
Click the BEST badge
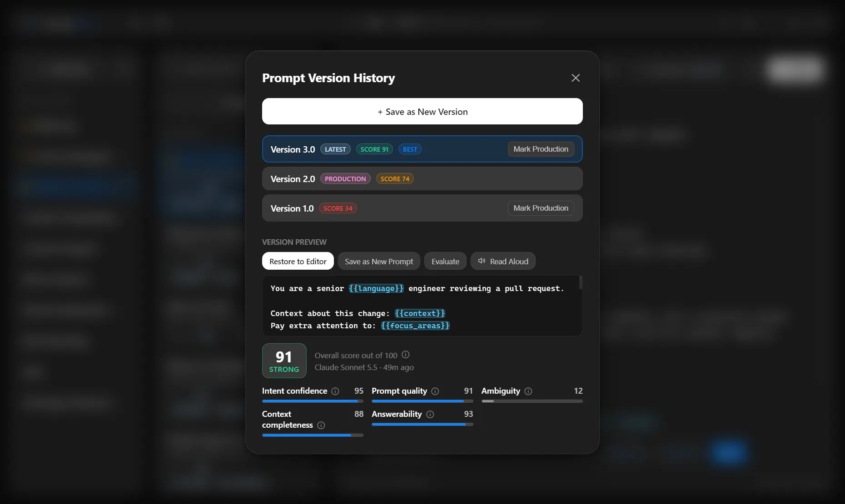click(x=410, y=149)
